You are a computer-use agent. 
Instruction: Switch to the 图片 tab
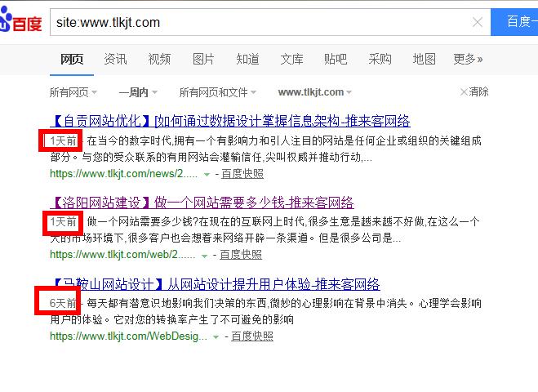pos(203,59)
